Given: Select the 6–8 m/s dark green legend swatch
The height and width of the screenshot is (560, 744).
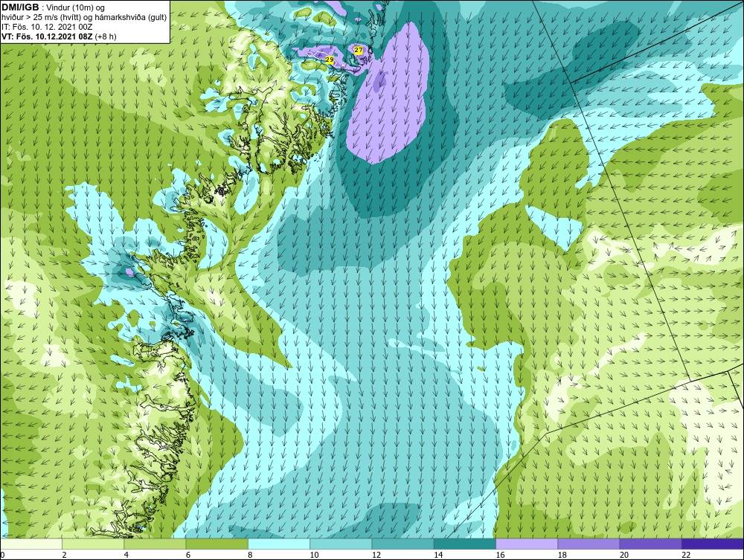Looking at the screenshot, I should 217,544.
